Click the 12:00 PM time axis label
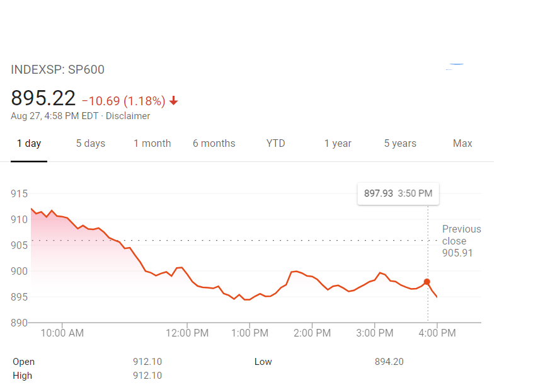The width and height of the screenshot is (555, 392). (x=187, y=333)
